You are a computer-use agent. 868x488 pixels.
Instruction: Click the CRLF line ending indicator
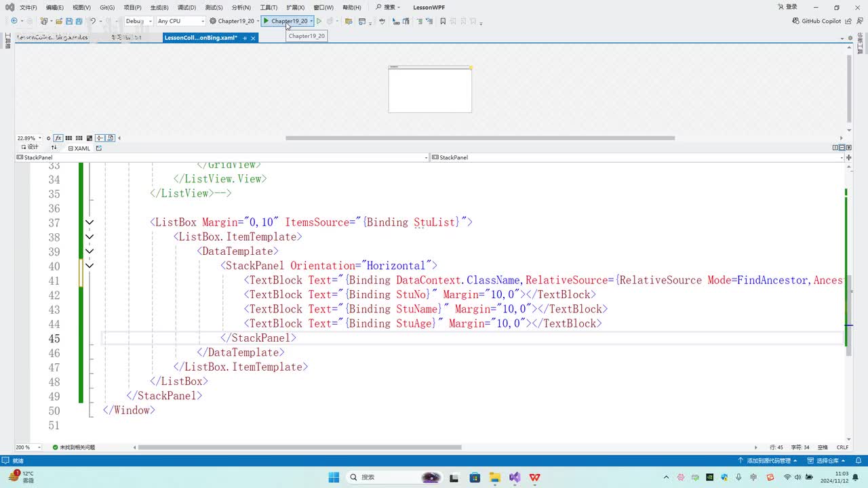[843, 447]
